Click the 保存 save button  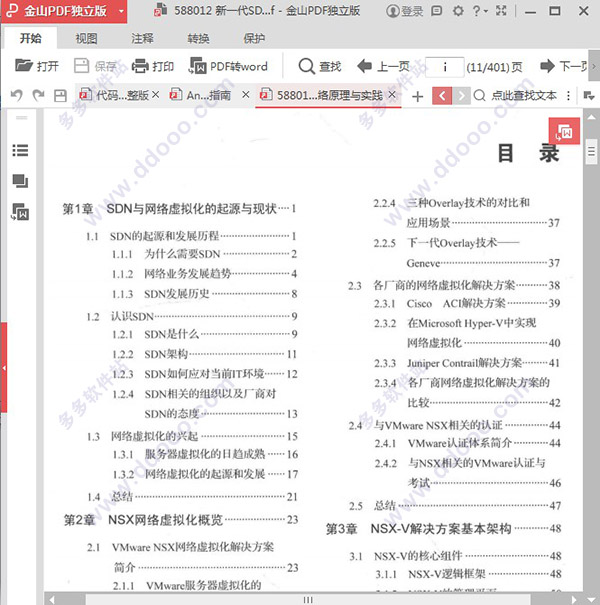point(95,66)
